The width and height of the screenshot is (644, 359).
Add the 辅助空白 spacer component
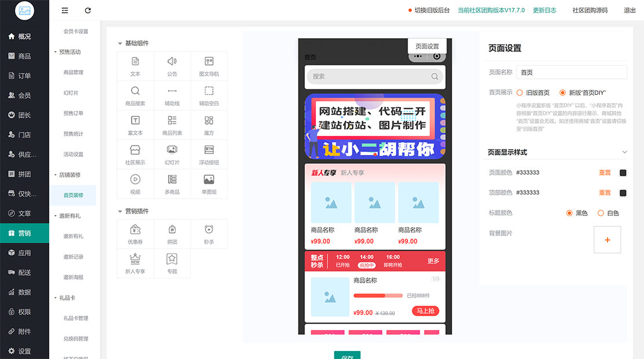[209, 96]
